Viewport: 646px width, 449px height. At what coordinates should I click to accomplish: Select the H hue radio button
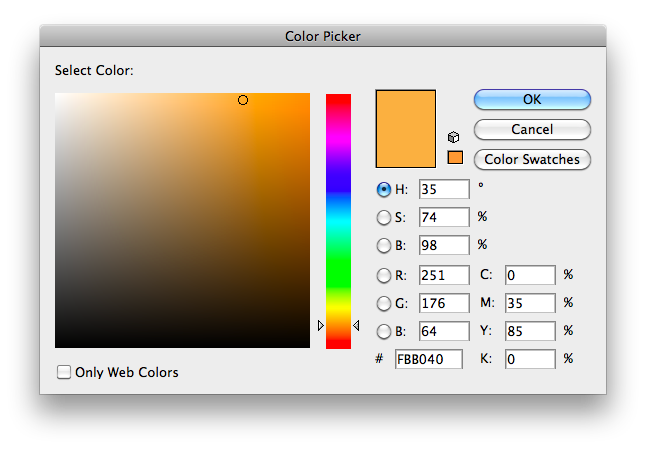(x=384, y=189)
